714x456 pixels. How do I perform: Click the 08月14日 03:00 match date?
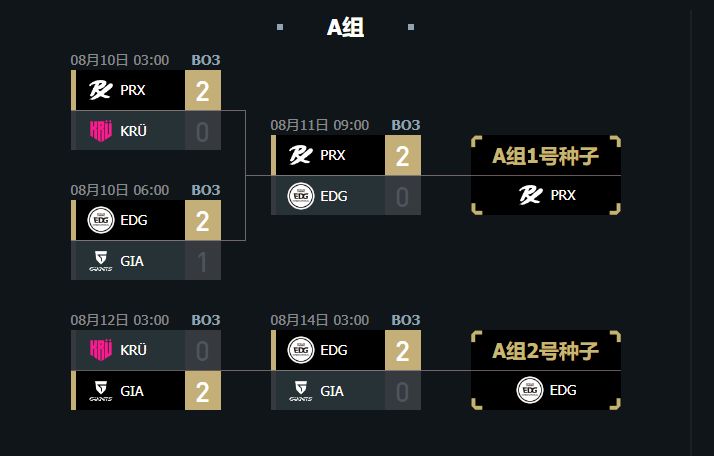click(x=320, y=320)
